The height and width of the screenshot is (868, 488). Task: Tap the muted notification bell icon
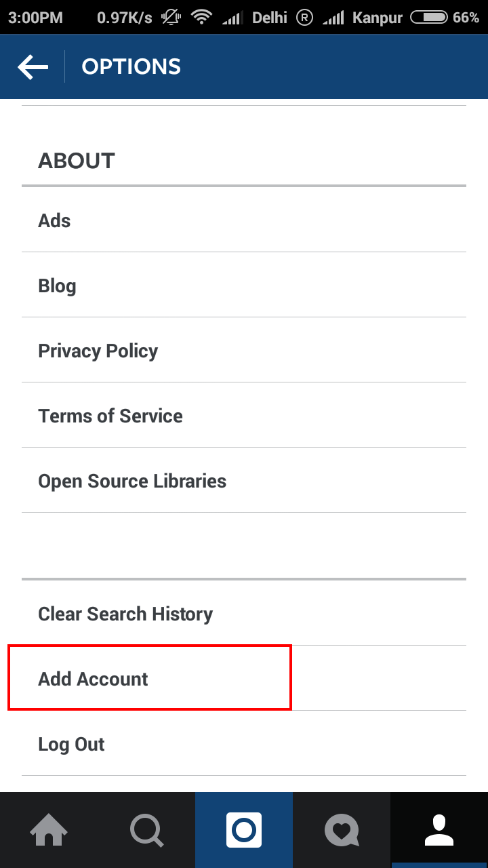pyautogui.click(x=171, y=18)
